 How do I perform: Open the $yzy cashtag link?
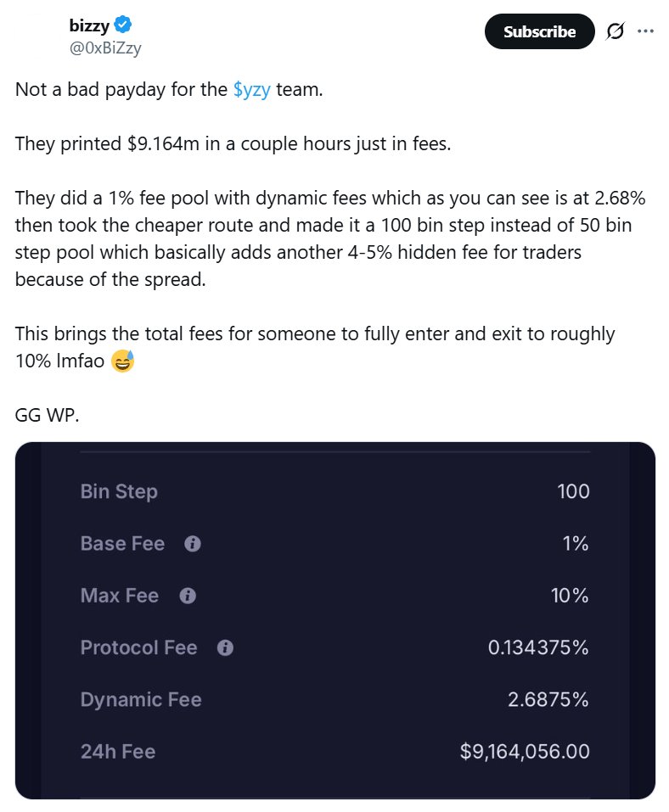[x=252, y=90]
